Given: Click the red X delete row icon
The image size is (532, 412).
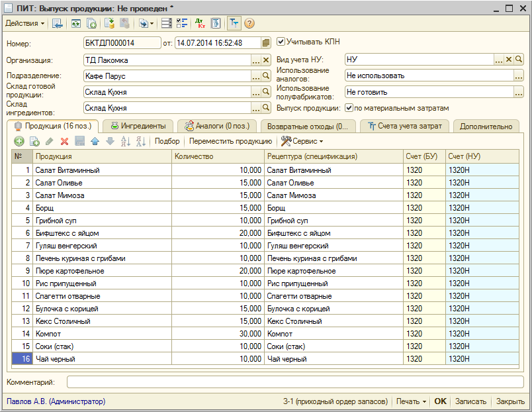Looking at the screenshot, I should (x=64, y=141).
